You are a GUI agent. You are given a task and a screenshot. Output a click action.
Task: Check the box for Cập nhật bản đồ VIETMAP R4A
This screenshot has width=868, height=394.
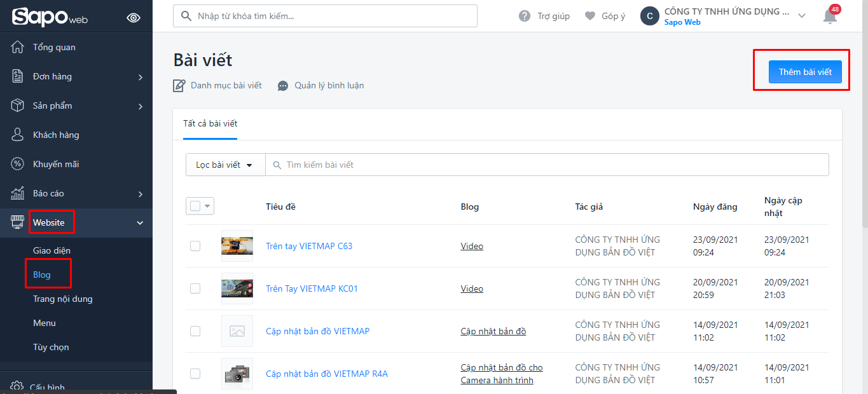click(195, 374)
